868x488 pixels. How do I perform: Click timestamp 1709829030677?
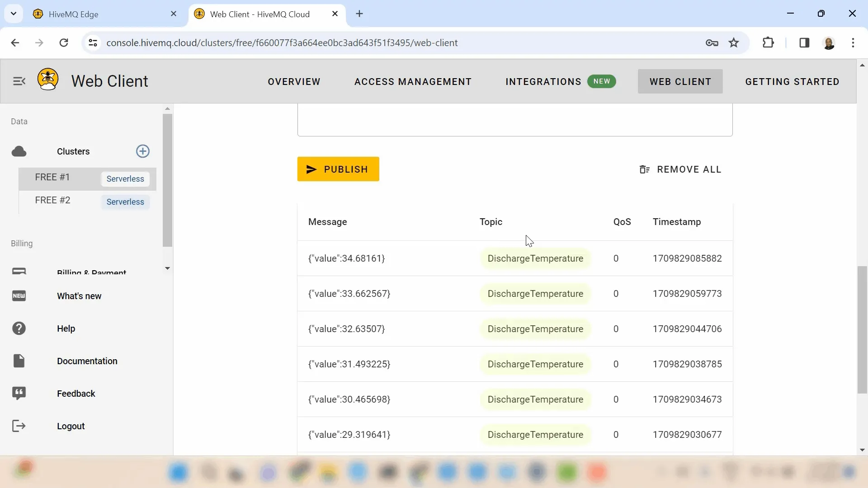[687, 435]
